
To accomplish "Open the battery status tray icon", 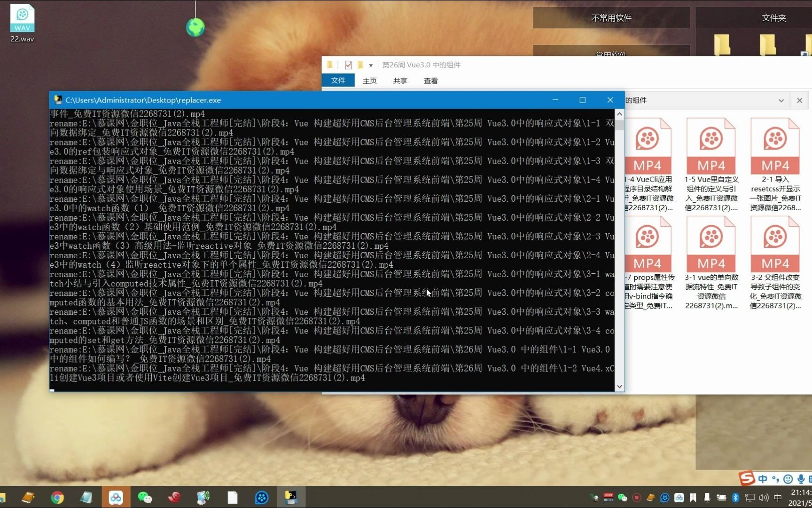I will pyautogui.click(x=721, y=497).
